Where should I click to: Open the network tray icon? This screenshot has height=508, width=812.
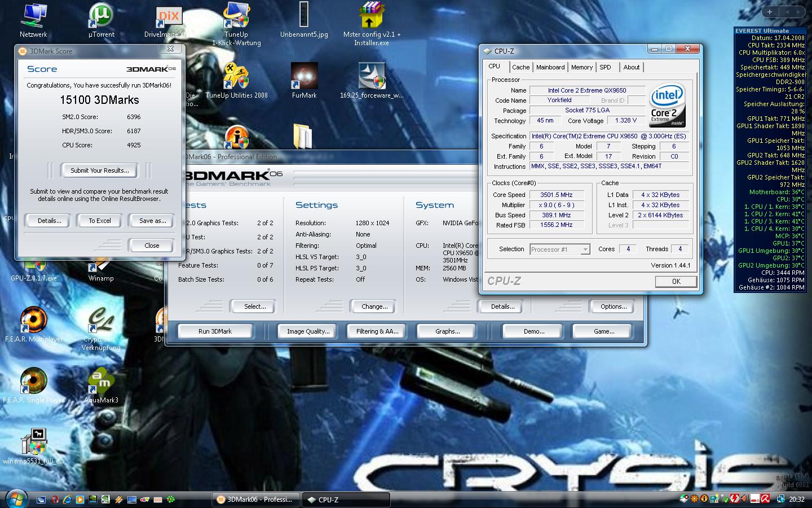(x=780, y=499)
